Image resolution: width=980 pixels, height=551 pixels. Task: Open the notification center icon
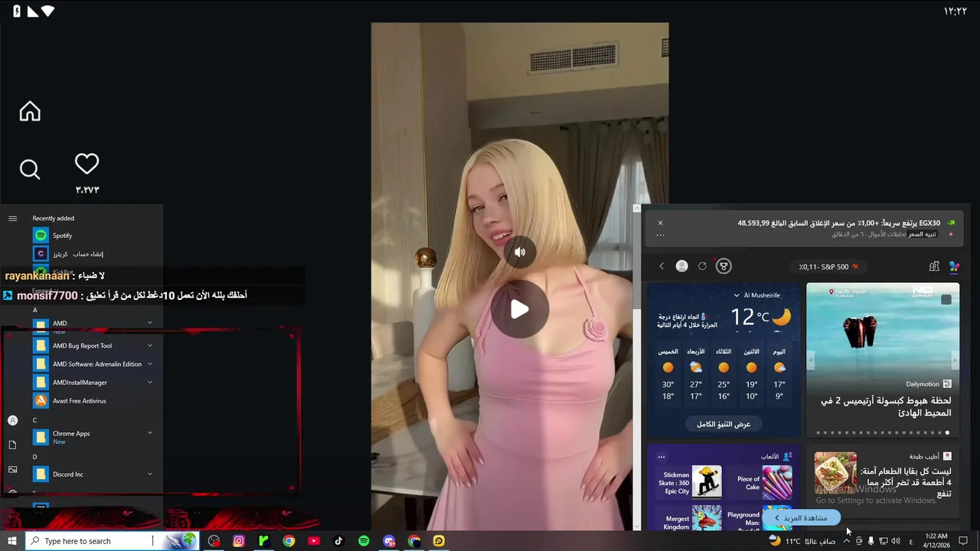(x=963, y=541)
